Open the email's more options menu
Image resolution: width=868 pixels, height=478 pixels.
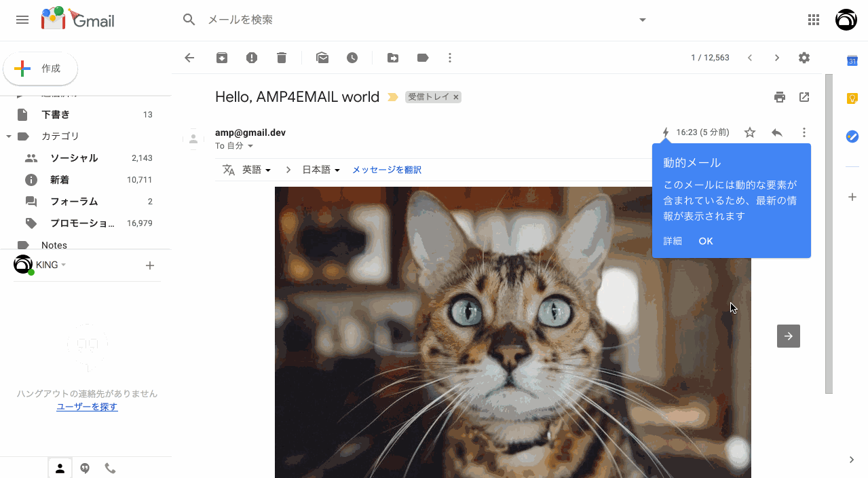point(804,132)
